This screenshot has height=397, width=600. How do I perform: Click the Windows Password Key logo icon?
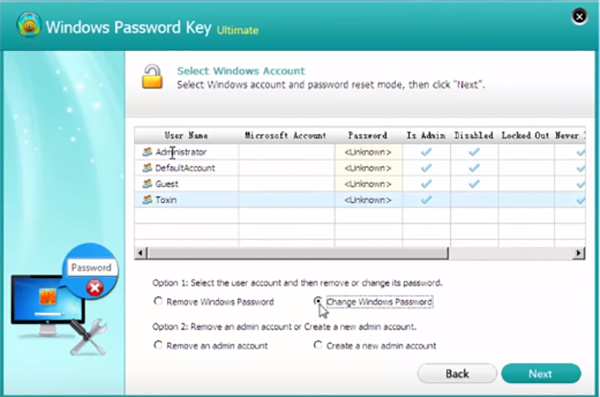[29, 25]
